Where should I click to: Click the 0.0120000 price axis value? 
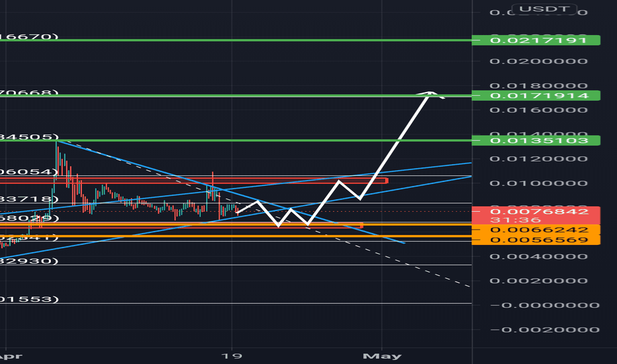pos(539,159)
